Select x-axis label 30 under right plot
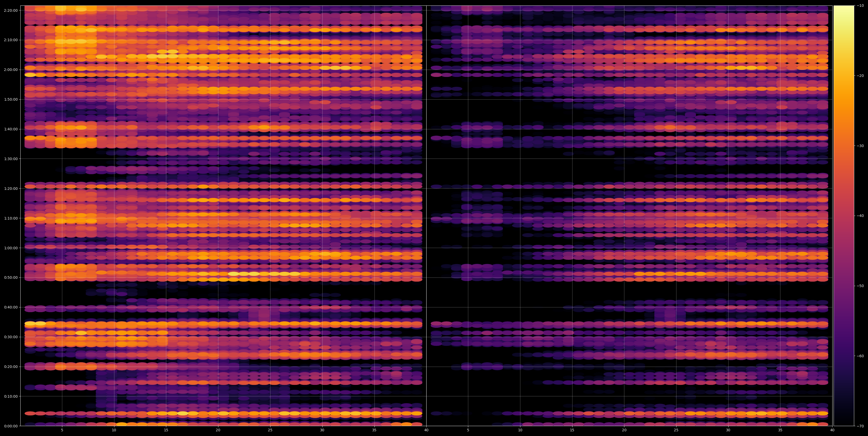The width and height of the screenshot is (868, 436). [728, 430]
